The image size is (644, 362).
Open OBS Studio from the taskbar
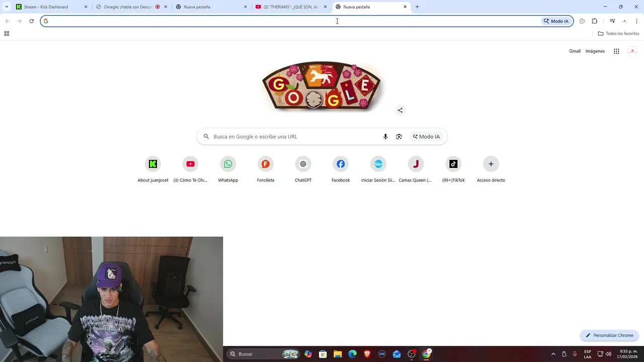click(412, 354)
